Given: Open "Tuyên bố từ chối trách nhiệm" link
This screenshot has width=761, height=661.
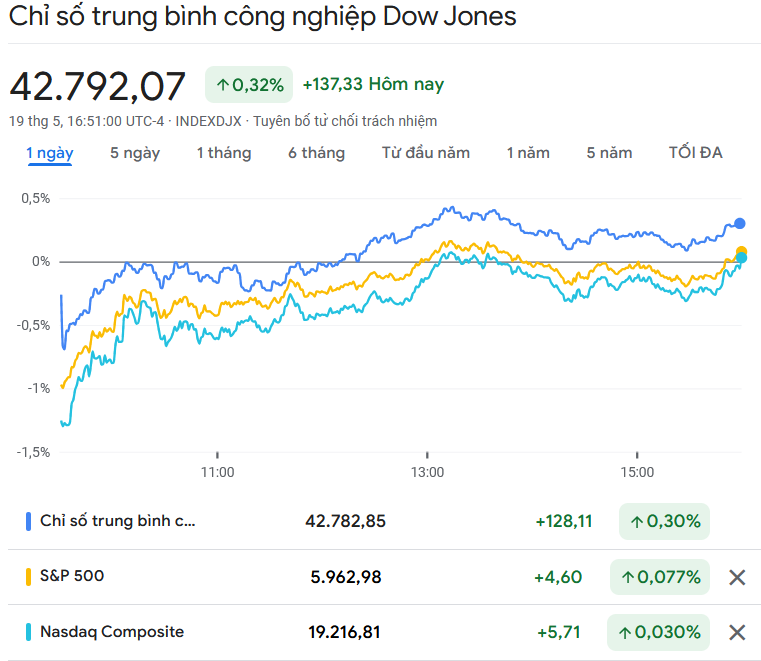Looking at the screenshot, I should 345,121.
